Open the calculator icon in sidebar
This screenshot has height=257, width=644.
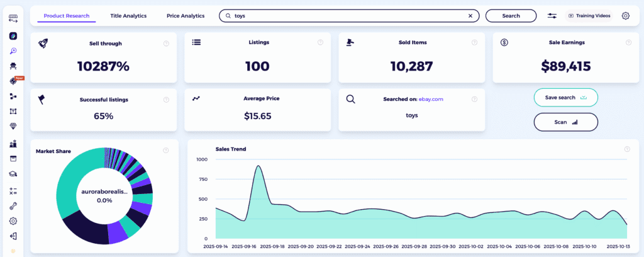click(x=13, y=190)
